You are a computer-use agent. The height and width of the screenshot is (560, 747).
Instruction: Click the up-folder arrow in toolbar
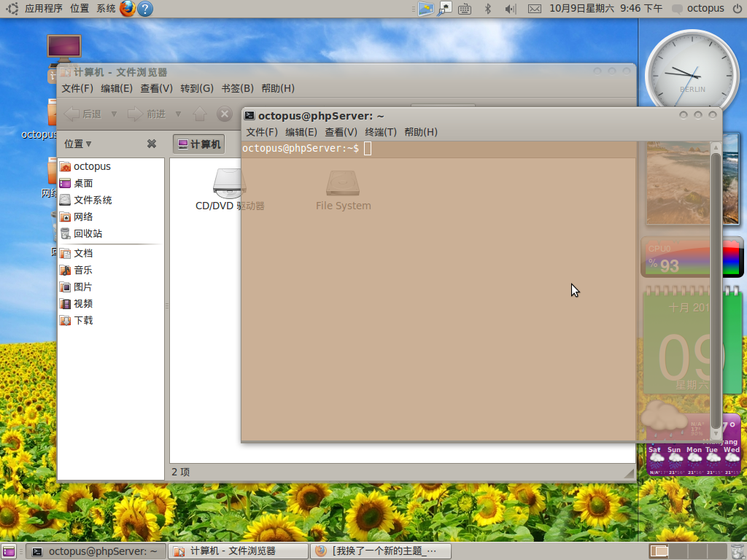[x=200, y=114]
